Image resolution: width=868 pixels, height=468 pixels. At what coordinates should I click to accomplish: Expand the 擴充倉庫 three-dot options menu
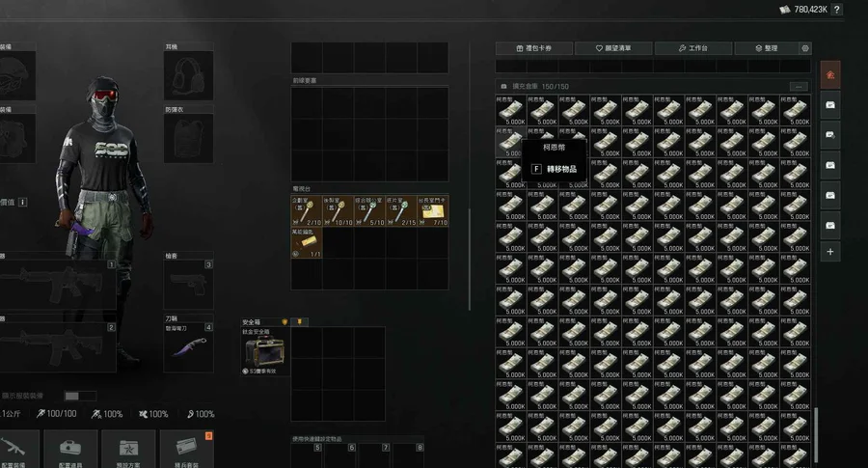[798, 87]
